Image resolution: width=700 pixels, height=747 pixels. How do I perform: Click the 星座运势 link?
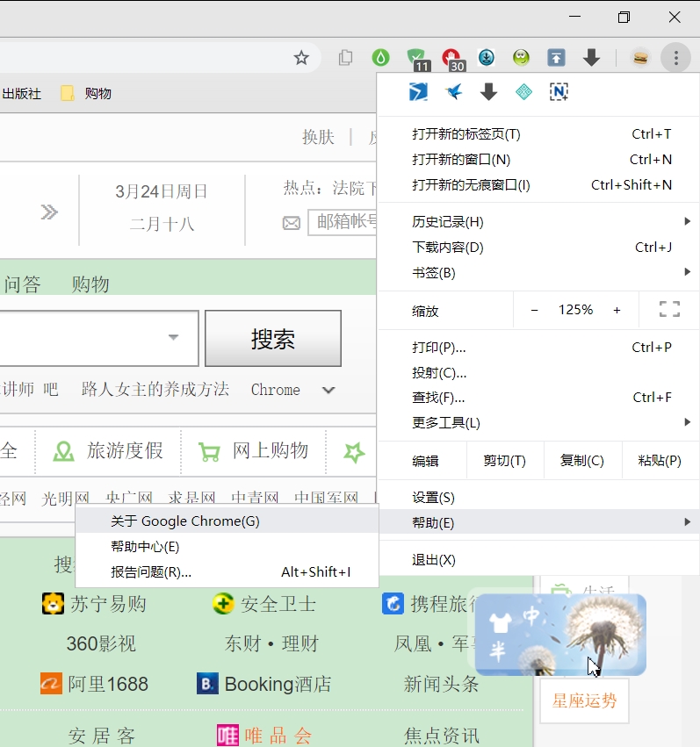(x=584, y=700)
